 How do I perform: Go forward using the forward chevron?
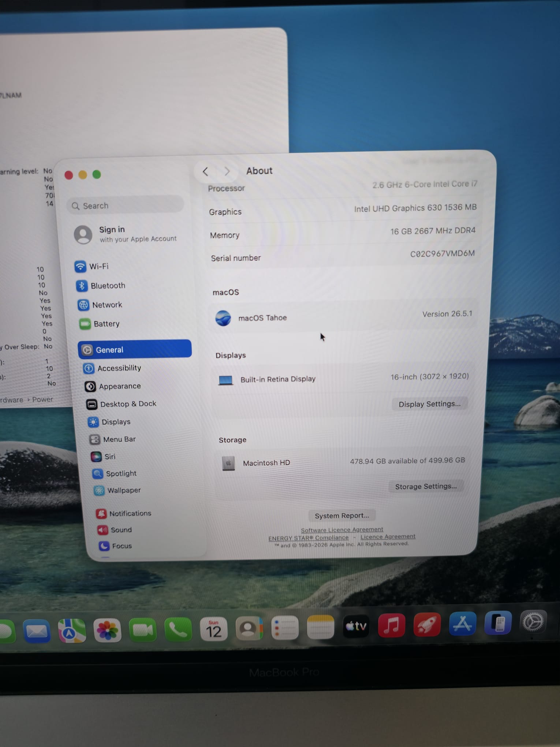click(x=227, y=171)
